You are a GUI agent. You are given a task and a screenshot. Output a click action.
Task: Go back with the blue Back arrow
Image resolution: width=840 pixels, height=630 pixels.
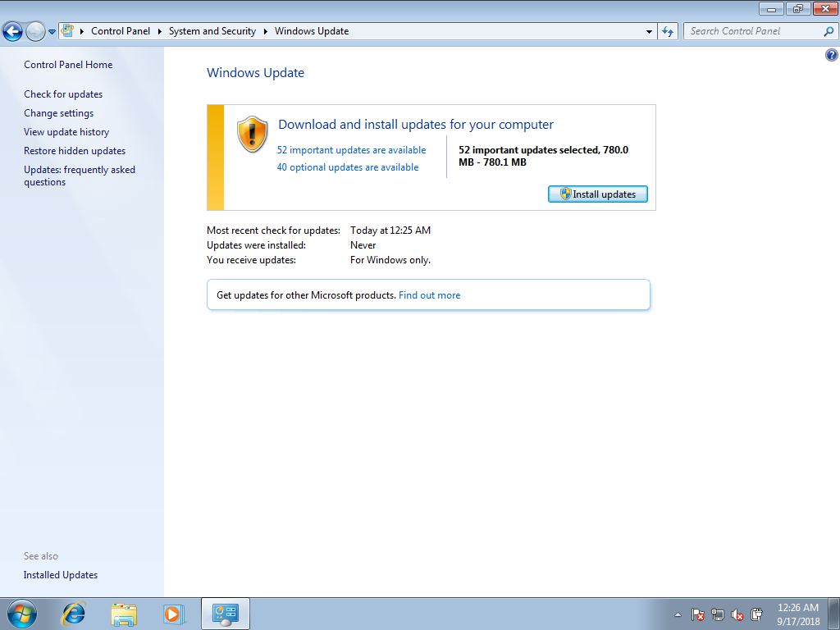tap(13, 32)
